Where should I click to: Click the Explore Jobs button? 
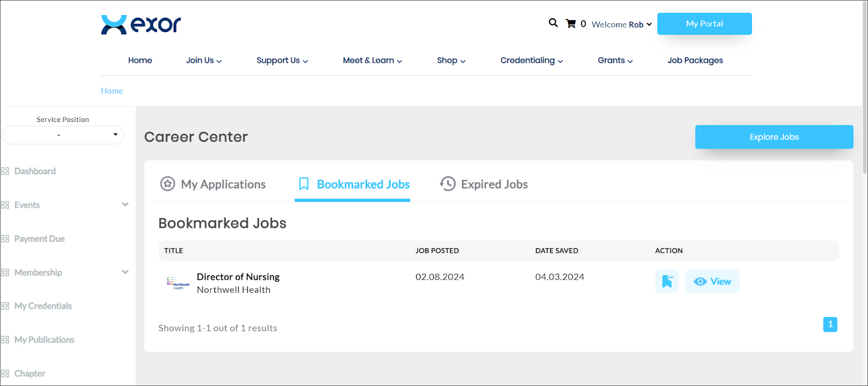tap(774, 137)
